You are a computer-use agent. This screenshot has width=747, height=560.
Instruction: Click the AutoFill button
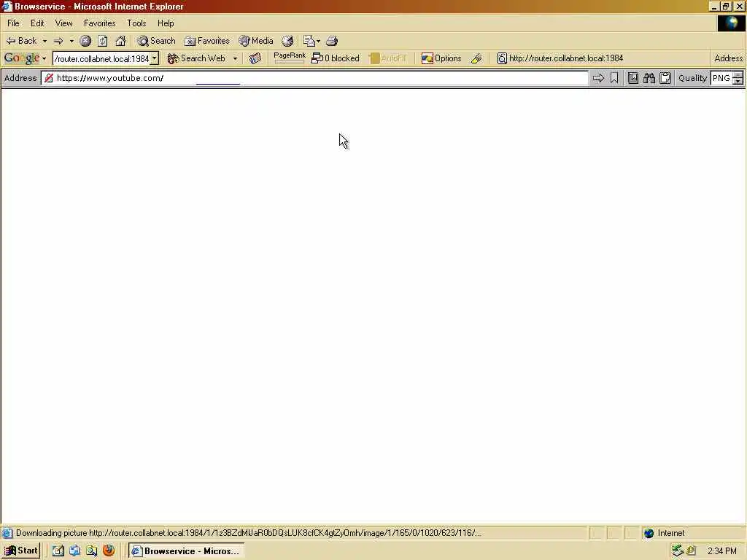388,58
